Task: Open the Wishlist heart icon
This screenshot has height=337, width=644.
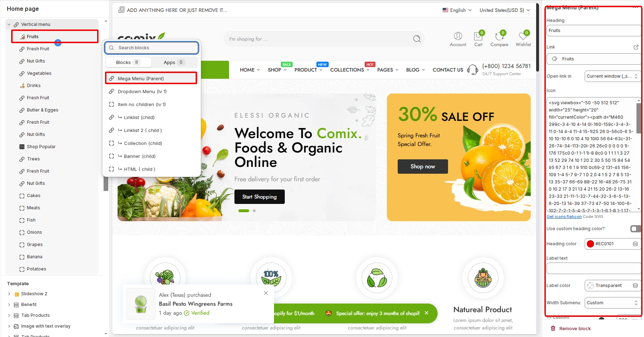Action: click(x=523, y=36)
